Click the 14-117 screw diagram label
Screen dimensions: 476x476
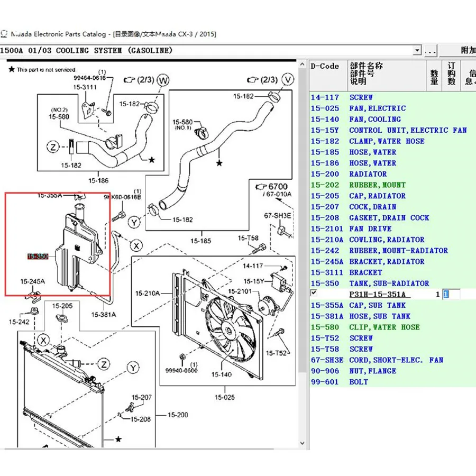253,266
